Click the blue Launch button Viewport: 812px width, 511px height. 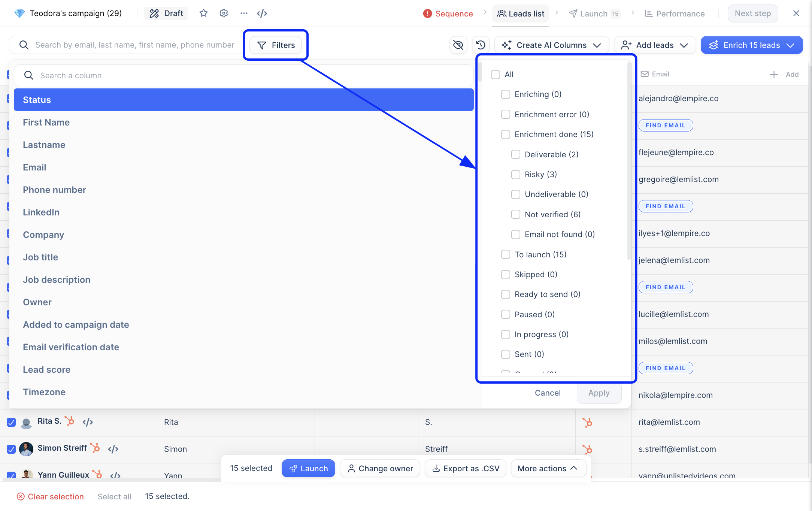tap(308, 468)
